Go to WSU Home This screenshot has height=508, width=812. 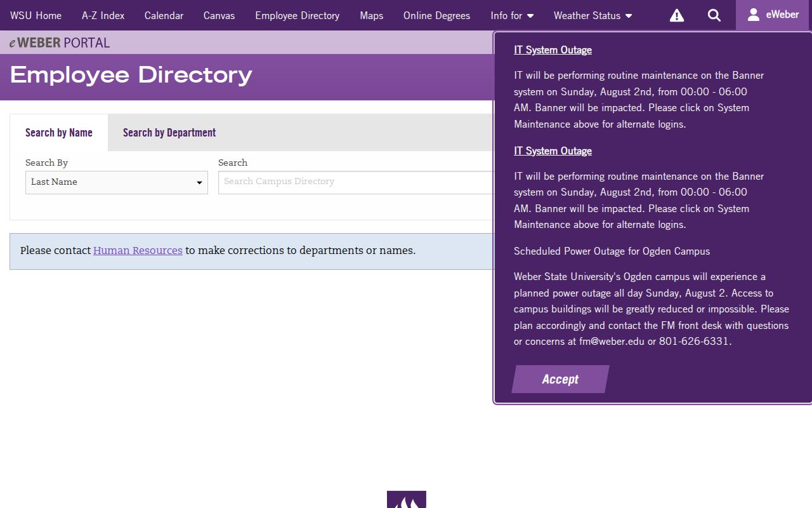click(x=36, y=15)
